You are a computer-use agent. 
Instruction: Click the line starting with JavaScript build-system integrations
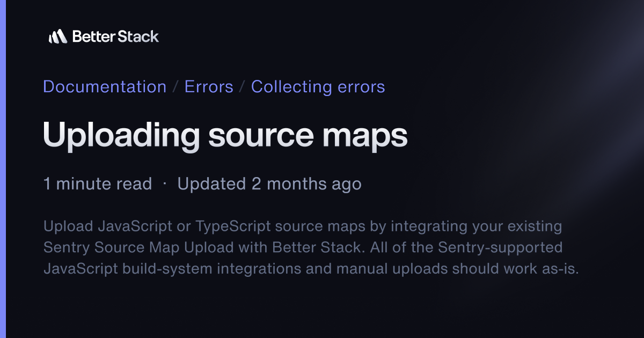[x=311, y=269]
